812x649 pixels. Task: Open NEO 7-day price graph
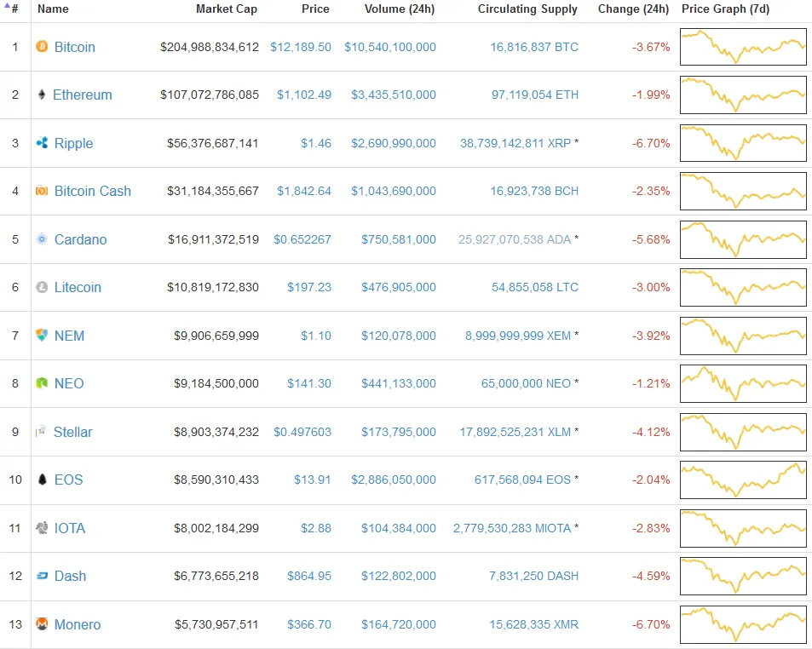[743, 383]
